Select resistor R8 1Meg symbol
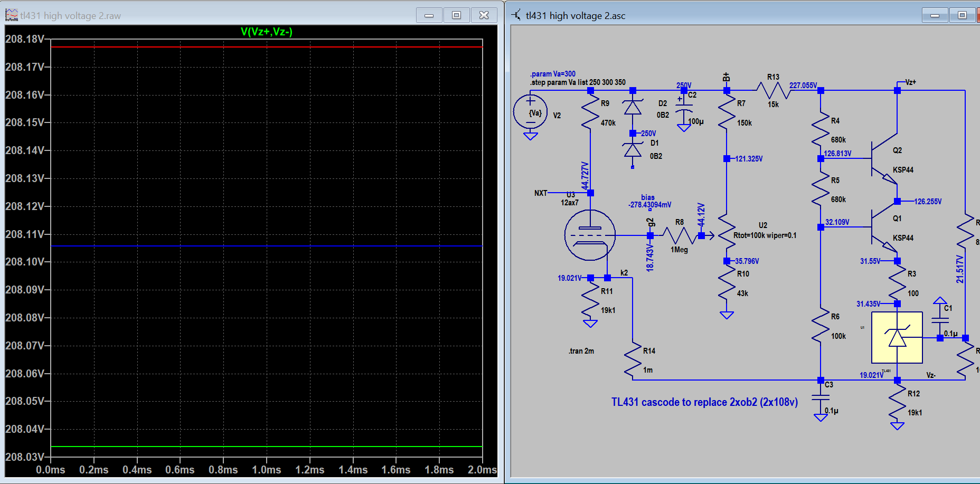Image resolution: width=980 pixels, height=484 pixels. 679,235
